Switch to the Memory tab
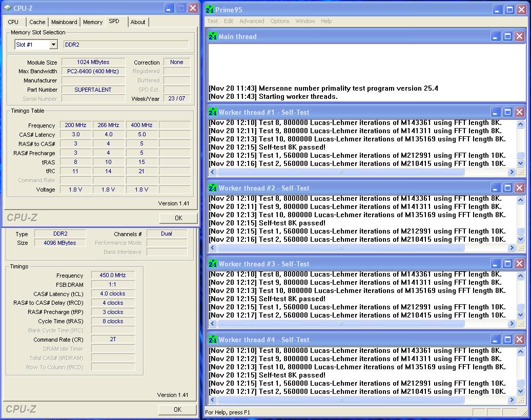The image size is (531, 420). (x=93, y=22)
